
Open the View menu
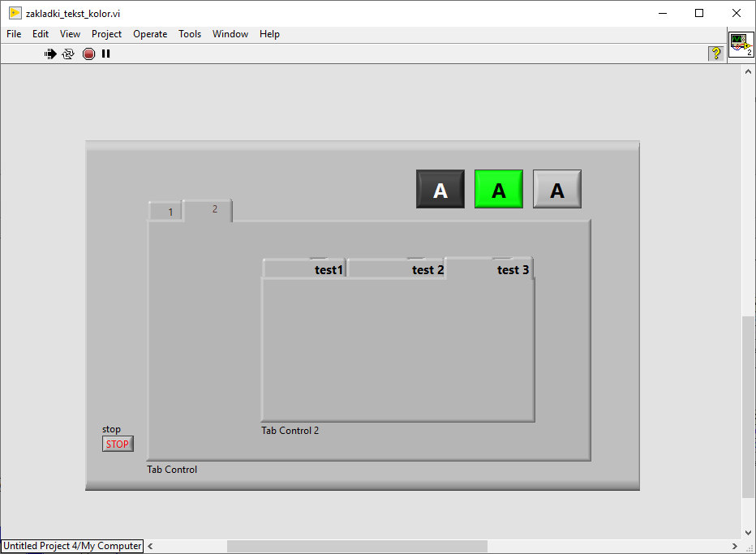pyautogui.click(x=70, y=34)
